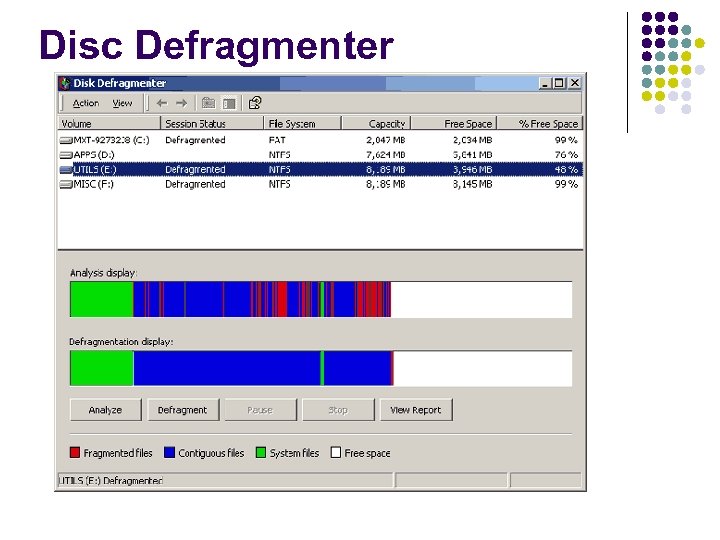Click the 3,145 MB free space cell

(x=472, y=184)
